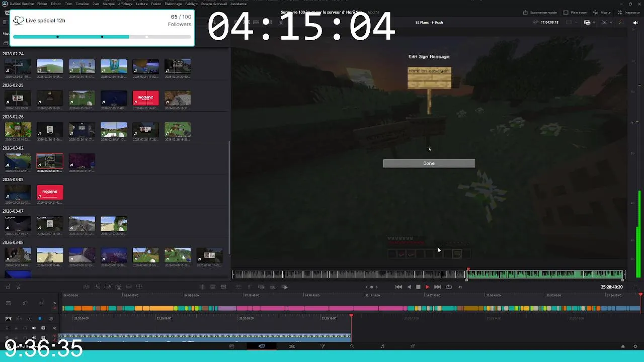Viewport: 644px width, 362px height.
Task: Open the Espace de travail menu
Action: [214, 4]
